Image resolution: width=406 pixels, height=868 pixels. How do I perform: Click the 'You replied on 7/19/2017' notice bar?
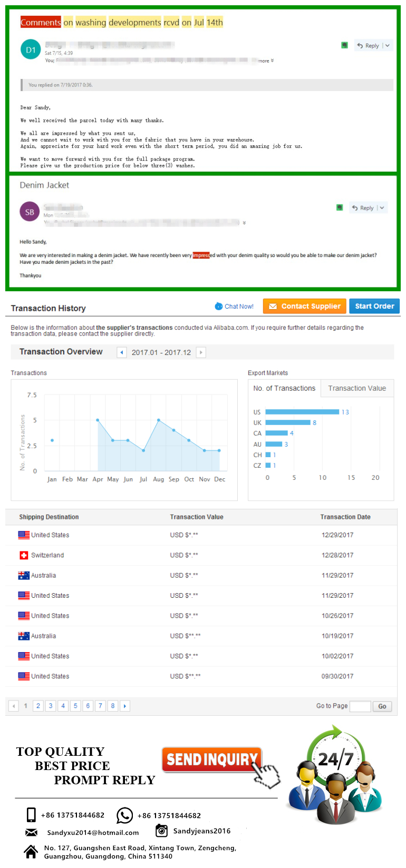pyautogui.click(x=207, y=85)
